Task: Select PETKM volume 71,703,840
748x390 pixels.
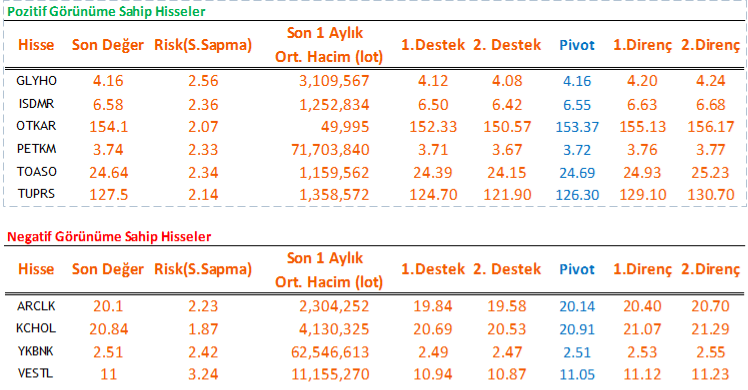Action: tap(330, 150)
